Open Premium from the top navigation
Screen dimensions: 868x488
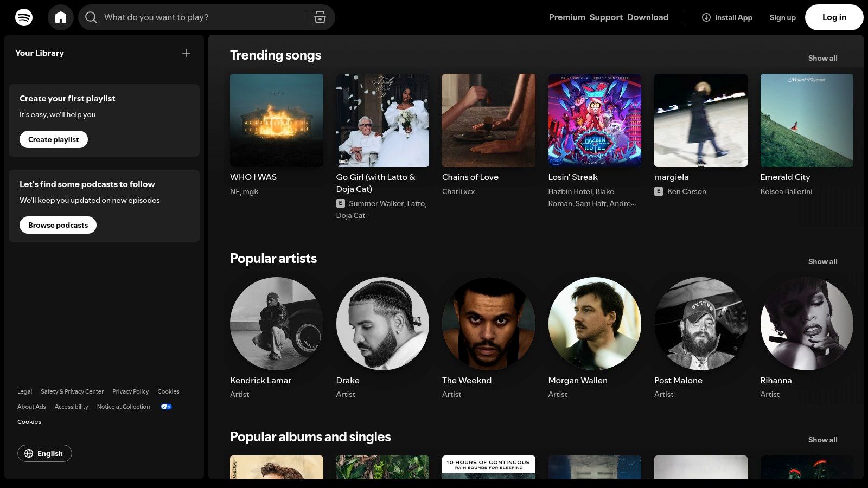[566, 17]
